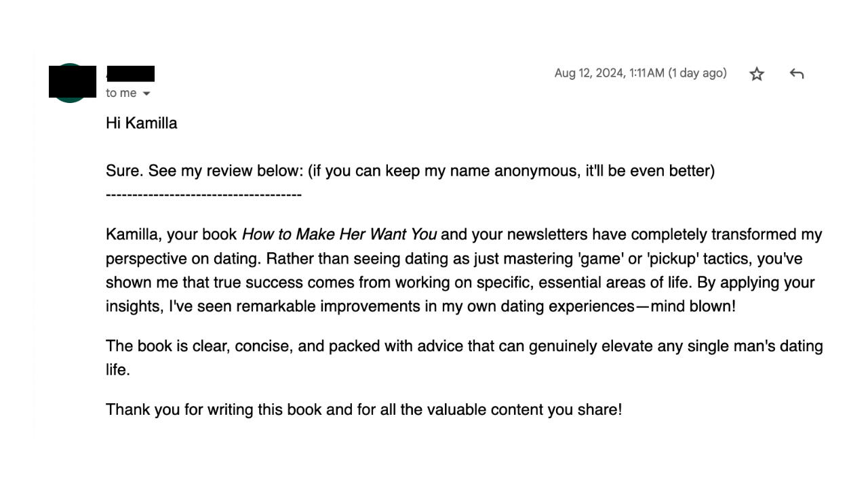Image resolution: width=868 pixels, height=488 pixels.
Task: Click the italic title "How to Make Her Want You"
Action: 339,235
